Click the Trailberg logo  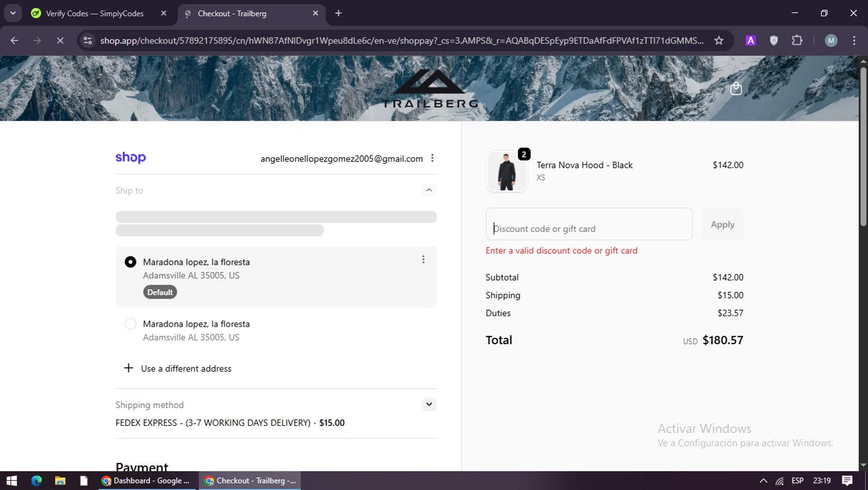tap(431, 89)
